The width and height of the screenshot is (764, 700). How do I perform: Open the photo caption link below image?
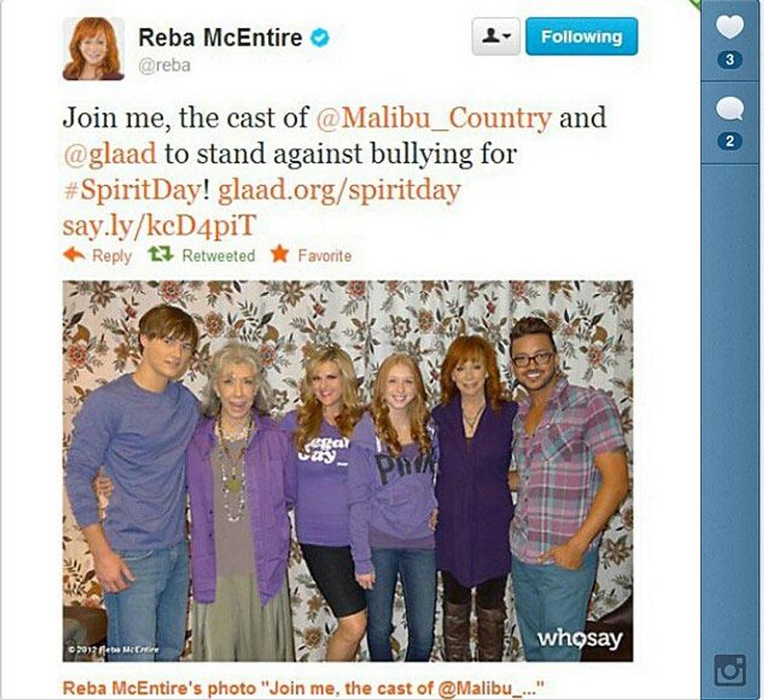coord(303,688)
